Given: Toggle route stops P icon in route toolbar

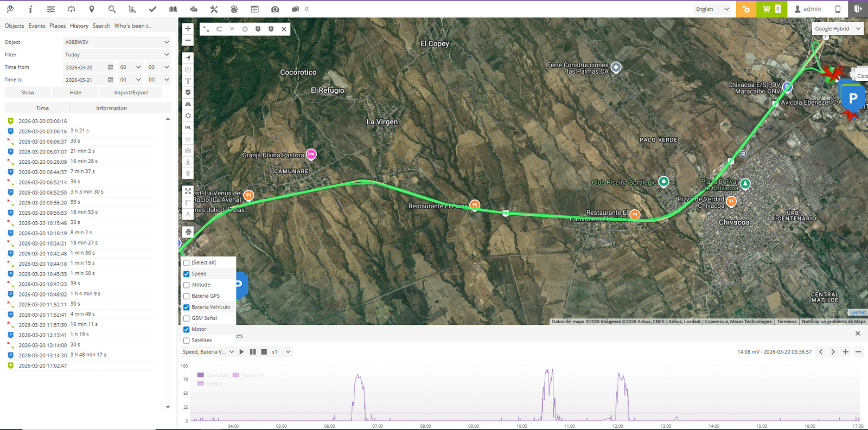Looking at the screenshot, I should (258, 29).
